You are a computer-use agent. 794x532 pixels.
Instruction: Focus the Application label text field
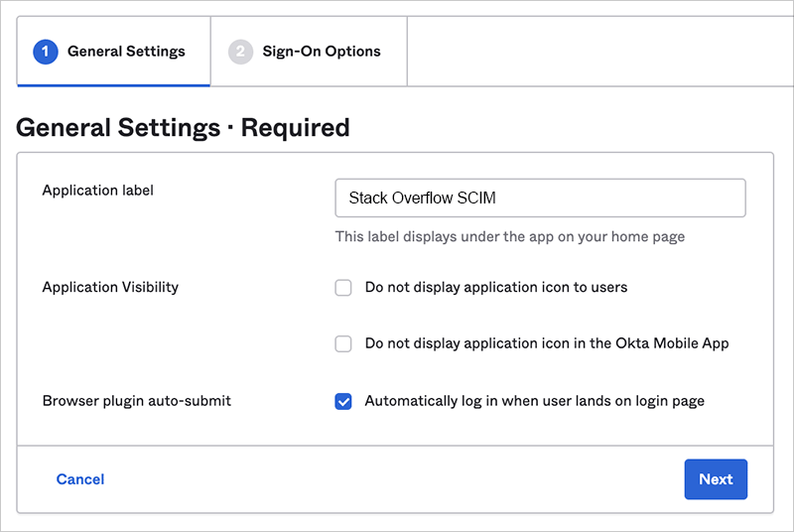(x=540, y=199)
